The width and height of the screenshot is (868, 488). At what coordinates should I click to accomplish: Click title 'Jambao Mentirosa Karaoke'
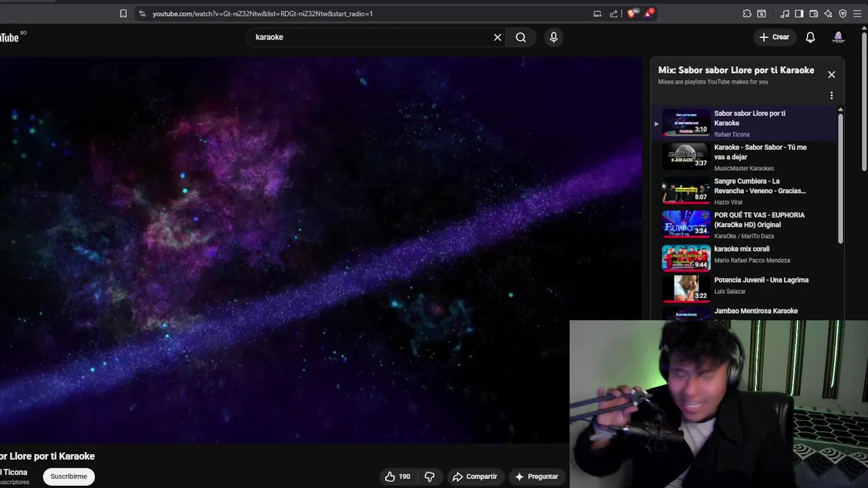coord(756,311)
